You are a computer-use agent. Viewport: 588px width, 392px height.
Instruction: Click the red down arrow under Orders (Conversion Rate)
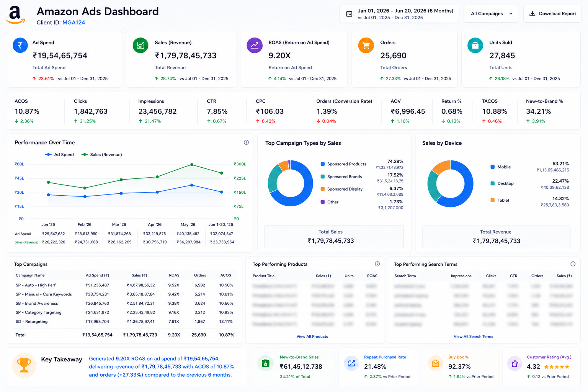[x=318, y=121]
